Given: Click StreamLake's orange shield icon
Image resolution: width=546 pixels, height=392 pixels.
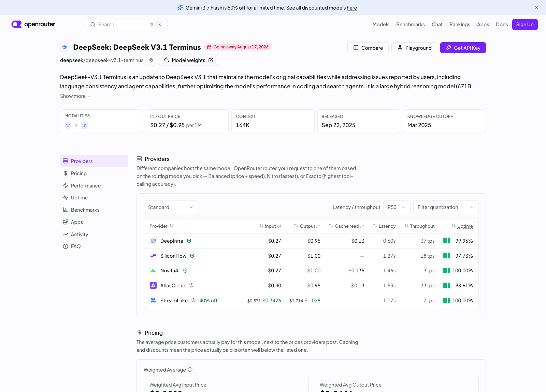Looking at the screenshot, I should click(193, 300).
